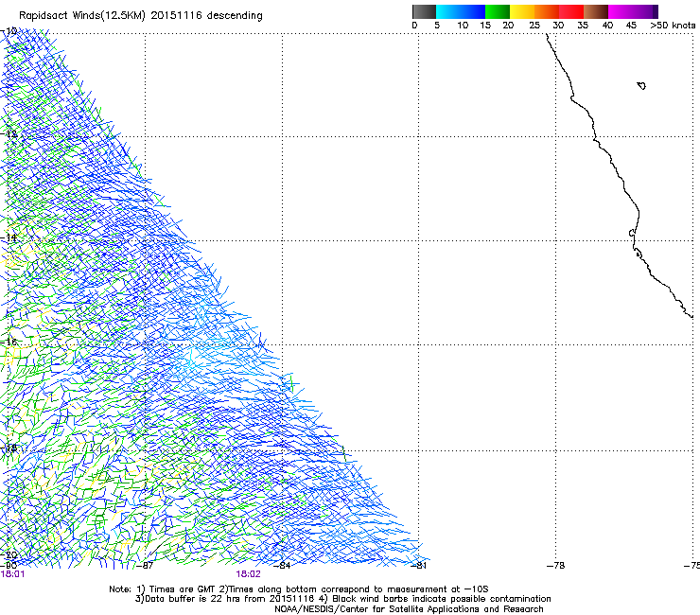
Task: Click the NOAA/NESDIS credit line
Action: [x=409, y=609]
